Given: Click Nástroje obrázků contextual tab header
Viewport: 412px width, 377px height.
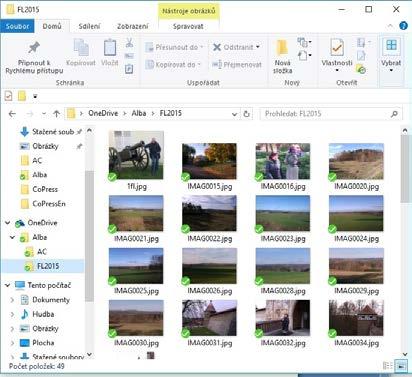Looking at the screenshot, I should (x=189, y=11).
